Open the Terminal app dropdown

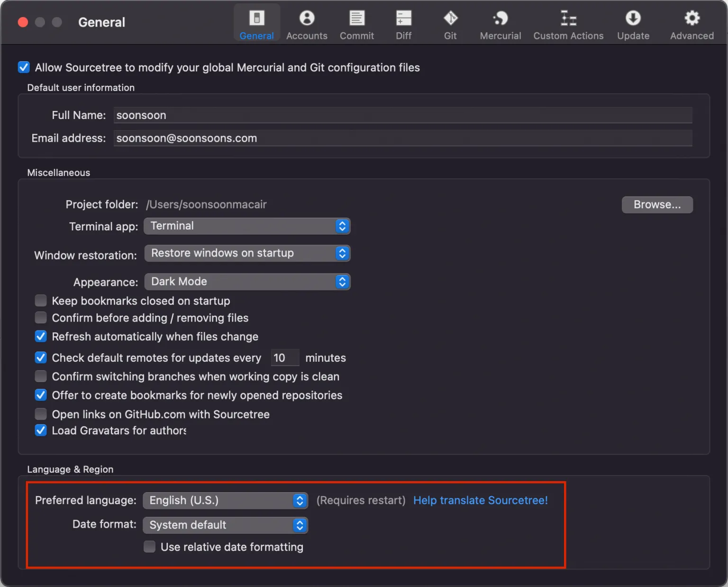tap(247, 226)
